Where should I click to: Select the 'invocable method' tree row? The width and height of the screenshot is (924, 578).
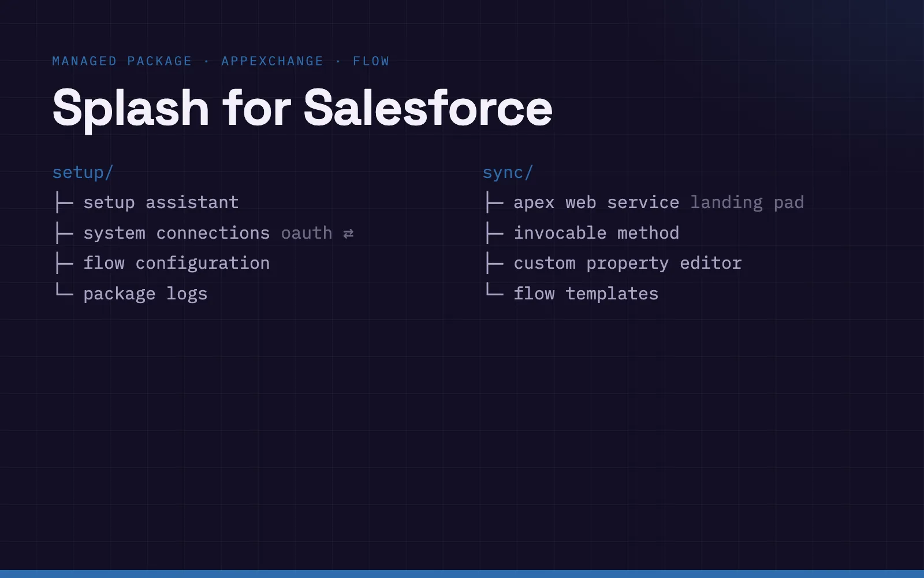pos(582,233)
